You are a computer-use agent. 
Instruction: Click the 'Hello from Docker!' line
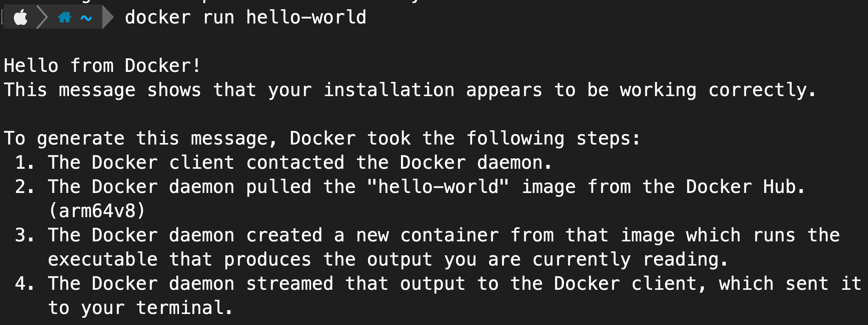[102, 66]
